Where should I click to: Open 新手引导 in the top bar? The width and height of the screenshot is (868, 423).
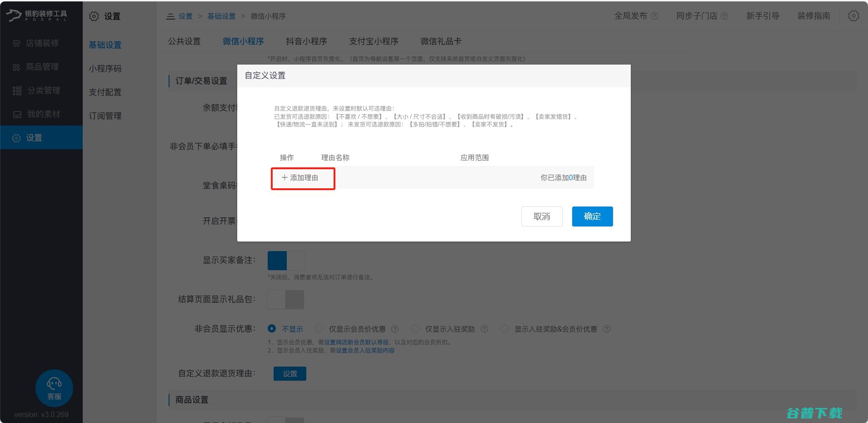click(763, 16)
